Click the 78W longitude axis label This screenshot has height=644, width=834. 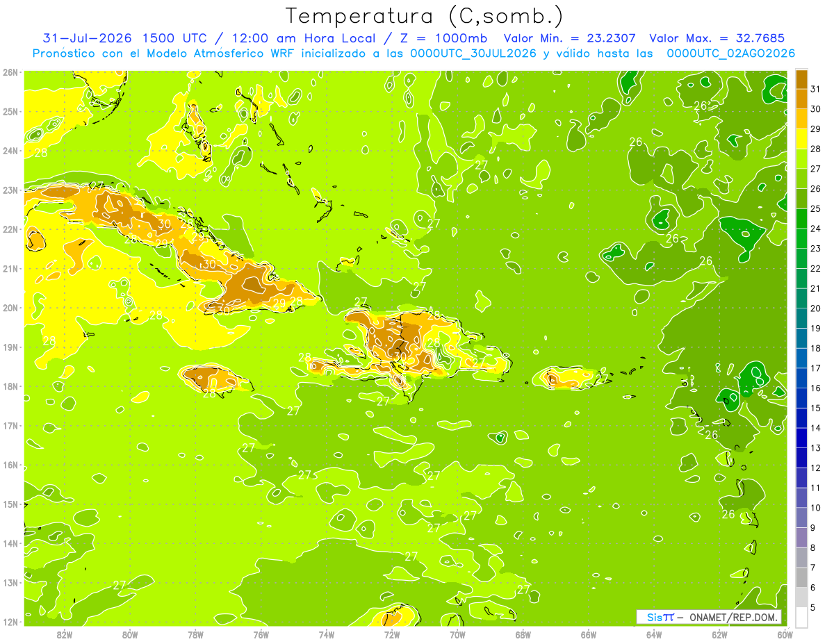pos(195,634)
